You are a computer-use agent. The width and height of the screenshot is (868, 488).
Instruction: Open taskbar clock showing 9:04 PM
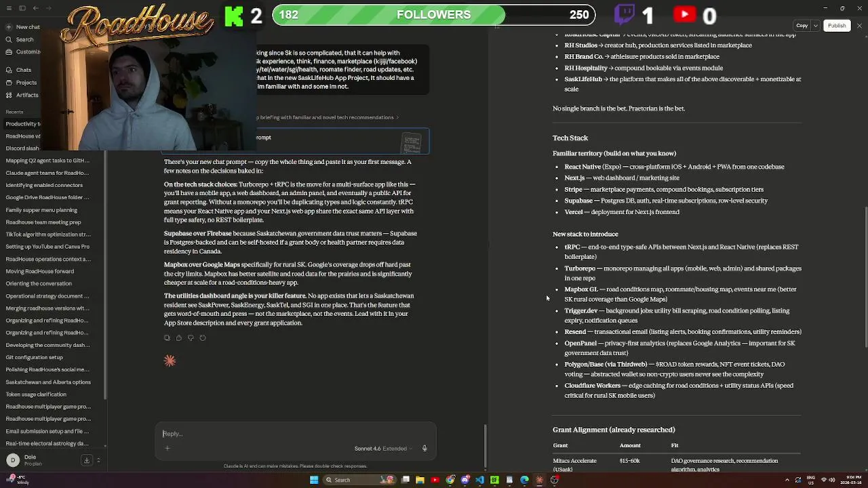(x=852, y=480)
